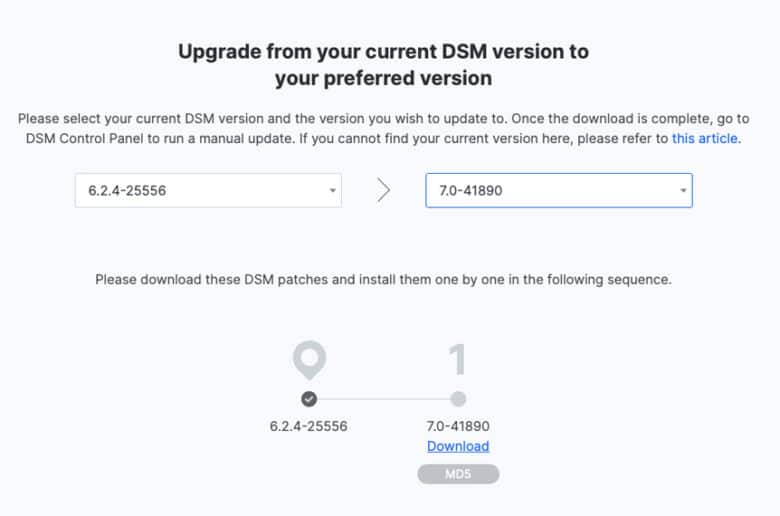Click the 'Please select your current DSM version' paragraph
This screenshot has width=780, height=516.
[384, 128]
